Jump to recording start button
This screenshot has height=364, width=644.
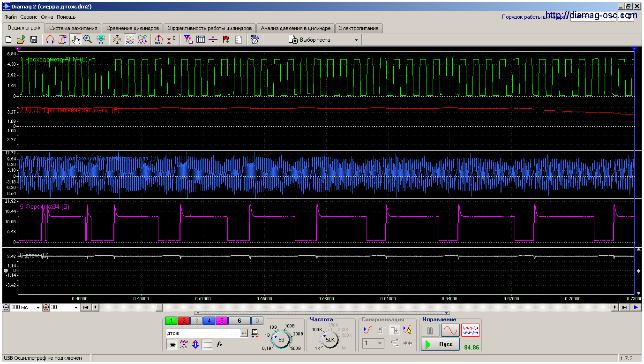[86, 307]
